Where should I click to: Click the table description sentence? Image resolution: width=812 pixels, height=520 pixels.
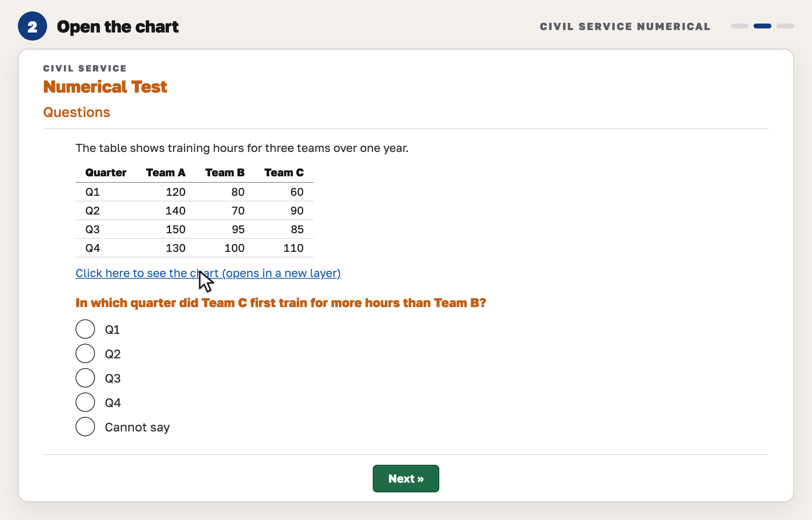tap(242, 148)
